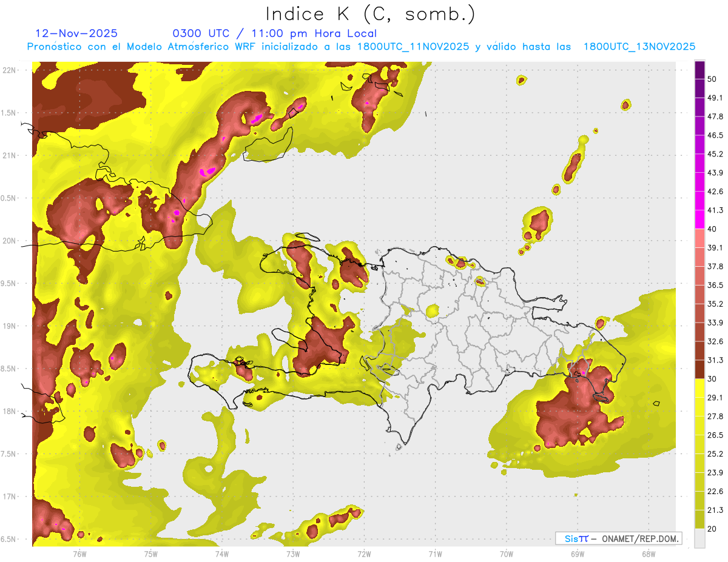The width and height of the screenshot is (728, 562).
Task: Click the legend value '25.2'
Action: (x=715, y=453)
